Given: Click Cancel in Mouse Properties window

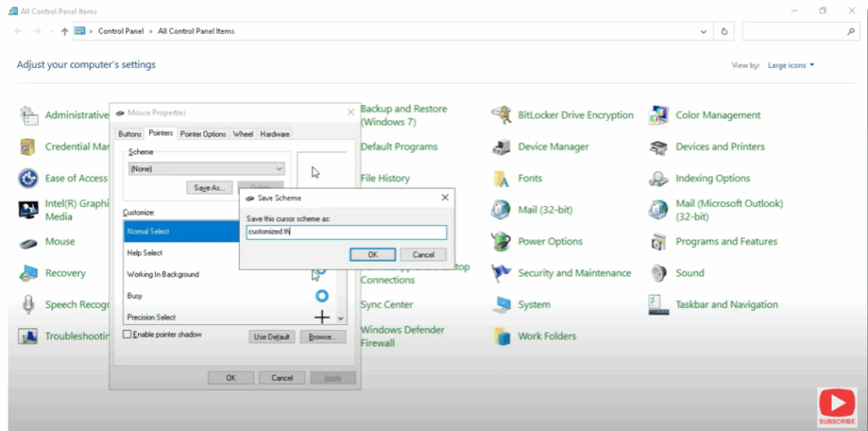Looking at the screenshot, I should [282, 378].
